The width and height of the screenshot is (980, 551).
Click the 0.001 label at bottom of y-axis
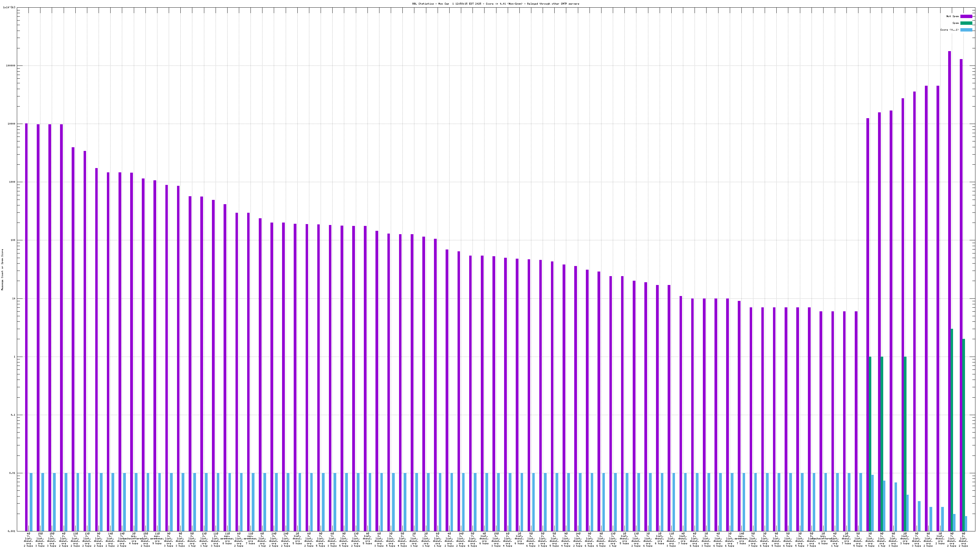pos(11,531)
